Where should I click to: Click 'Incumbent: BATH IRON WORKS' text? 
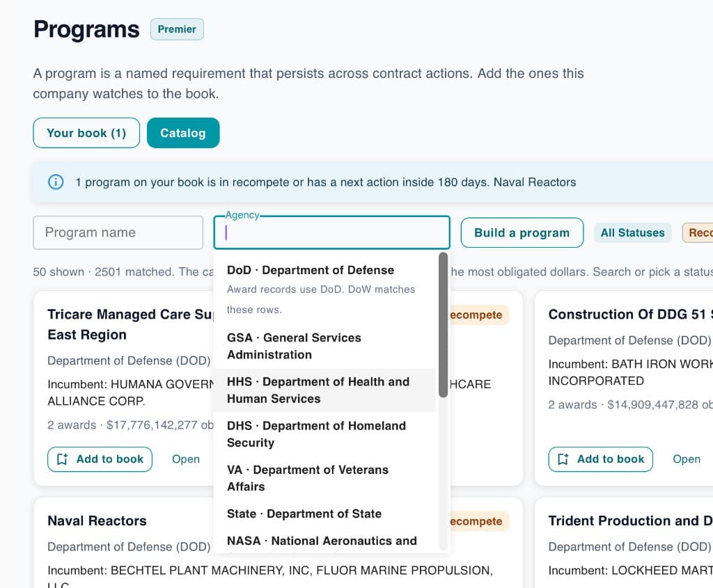[x=630, y=372]
